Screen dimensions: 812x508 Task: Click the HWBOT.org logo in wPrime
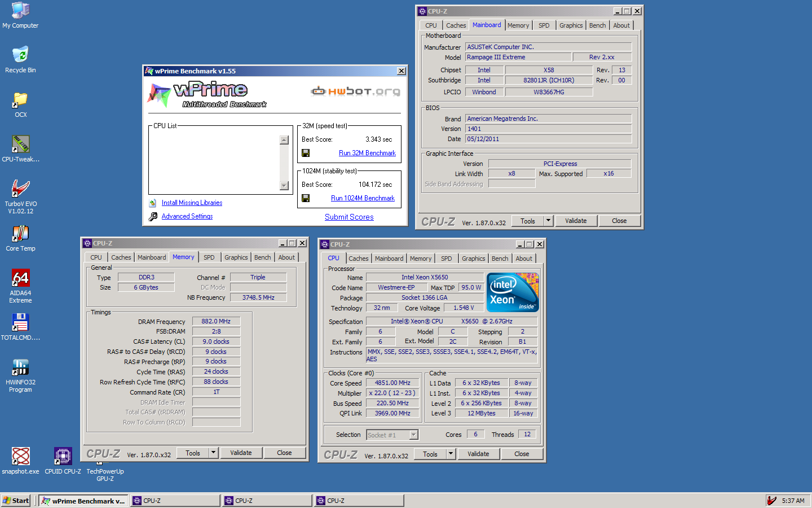(x=356, y=91)
